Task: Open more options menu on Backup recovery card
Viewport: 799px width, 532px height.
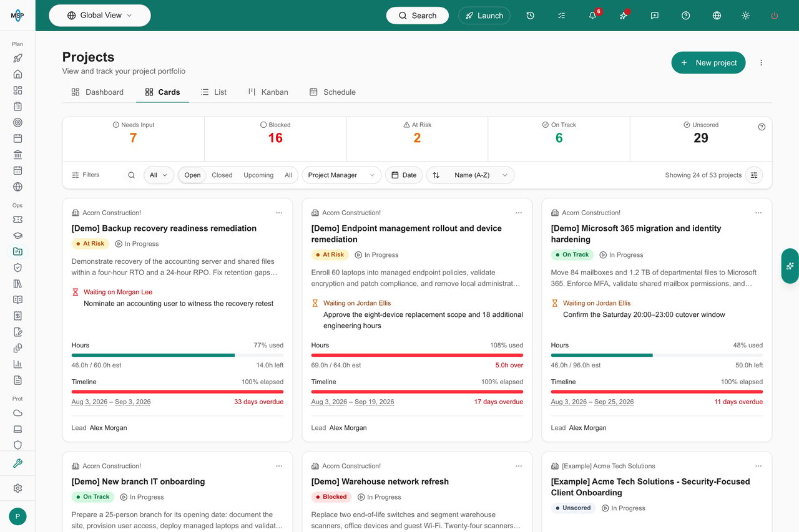Action: point(279,213)
